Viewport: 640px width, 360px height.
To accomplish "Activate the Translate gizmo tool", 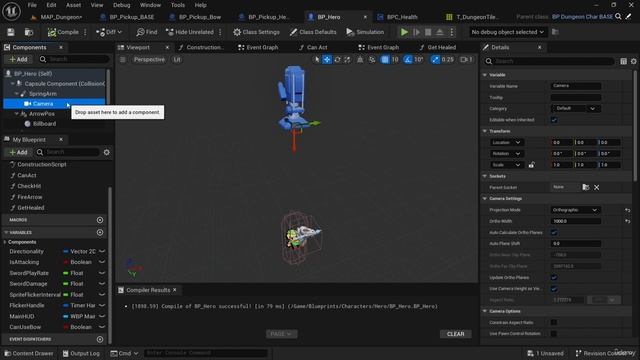I will pyautogui.click(x=327, y=60).
